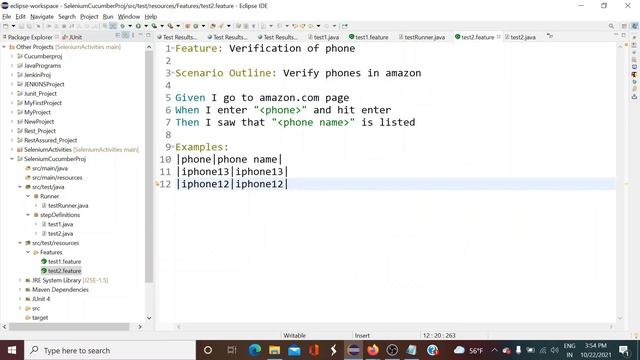Screen dimensions: 640x360
Task: Click the cursor position 12 : 20 : 263
Action: [439, 336]
